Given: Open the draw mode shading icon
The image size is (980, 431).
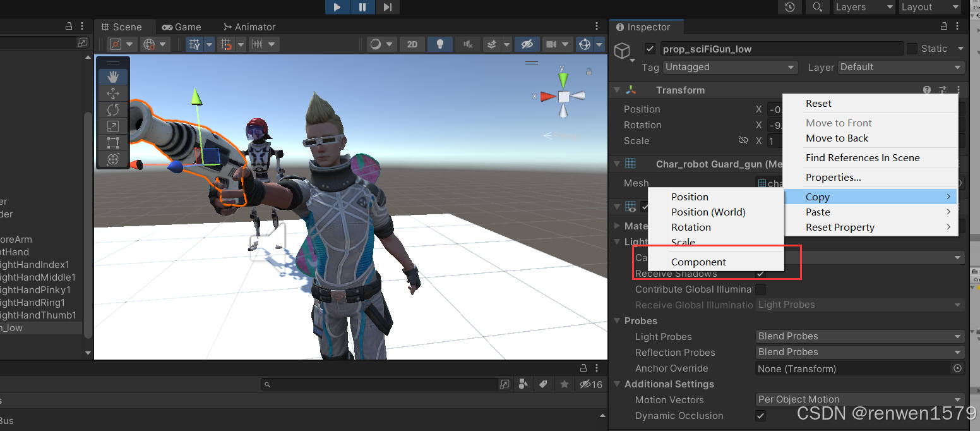Looking at the screenshot, I should (x=376, y=44).
